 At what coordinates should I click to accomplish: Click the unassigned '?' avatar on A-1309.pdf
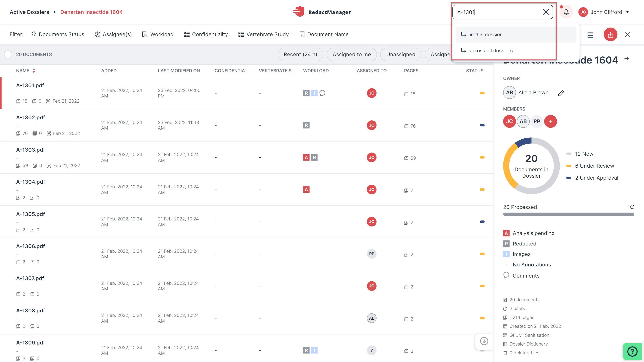pos(371,350)
